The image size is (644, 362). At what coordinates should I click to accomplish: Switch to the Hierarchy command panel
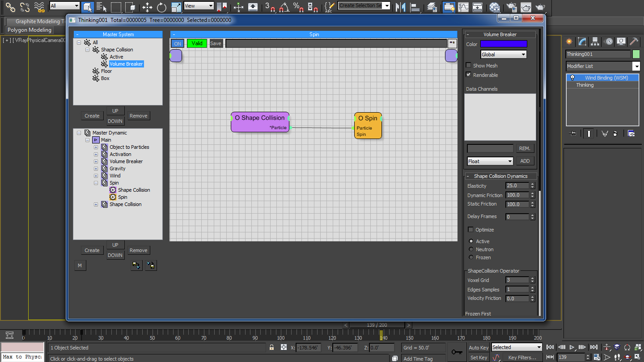(595, 42)
